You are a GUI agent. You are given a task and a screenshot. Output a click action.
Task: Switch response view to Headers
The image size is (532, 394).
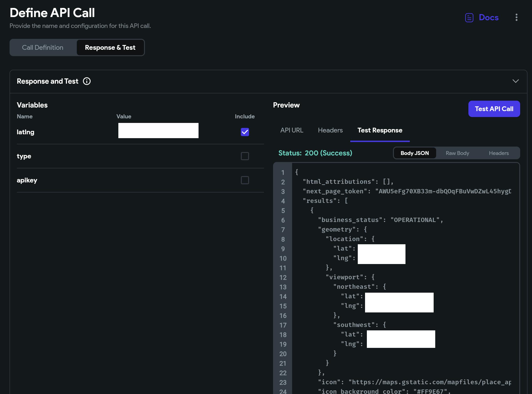pyautogui.click(x=499, y=153)
